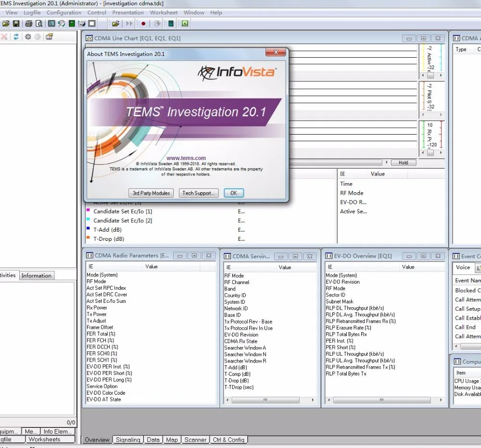Screen dimensions: 481x448
Task: Click the teal notebook report icon
Action: [171, 24]
